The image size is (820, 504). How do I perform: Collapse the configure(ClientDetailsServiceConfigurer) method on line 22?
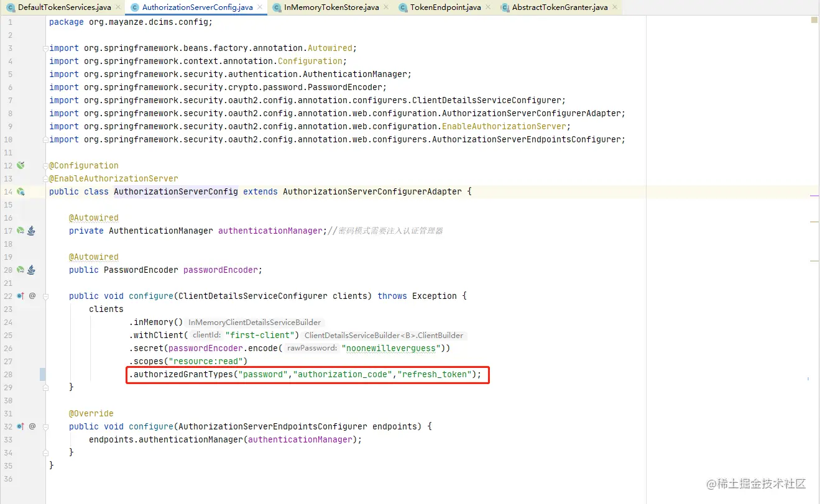(x=45, y=296)
